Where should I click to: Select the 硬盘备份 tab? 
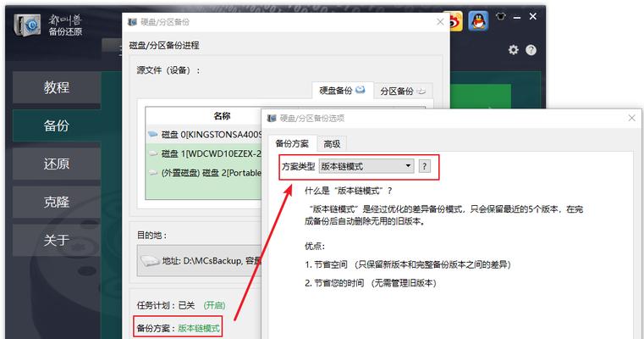[x=342, y=91]
